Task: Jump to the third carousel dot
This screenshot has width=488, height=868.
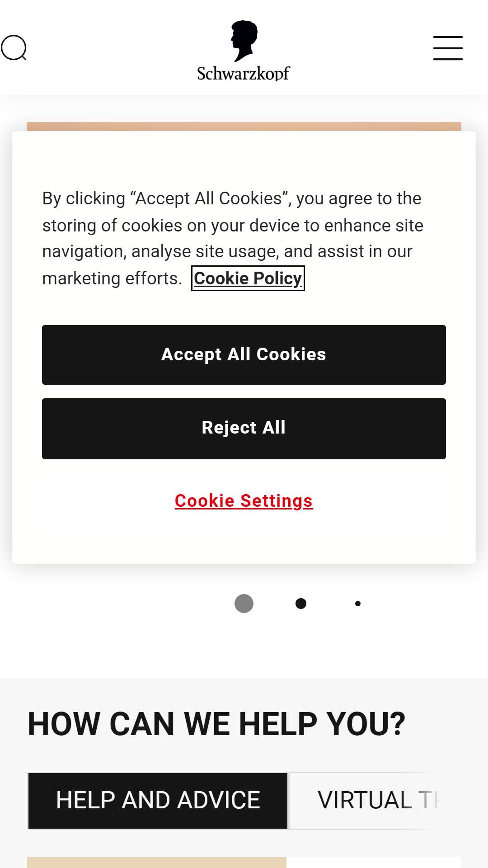Action: click(358, 604)
